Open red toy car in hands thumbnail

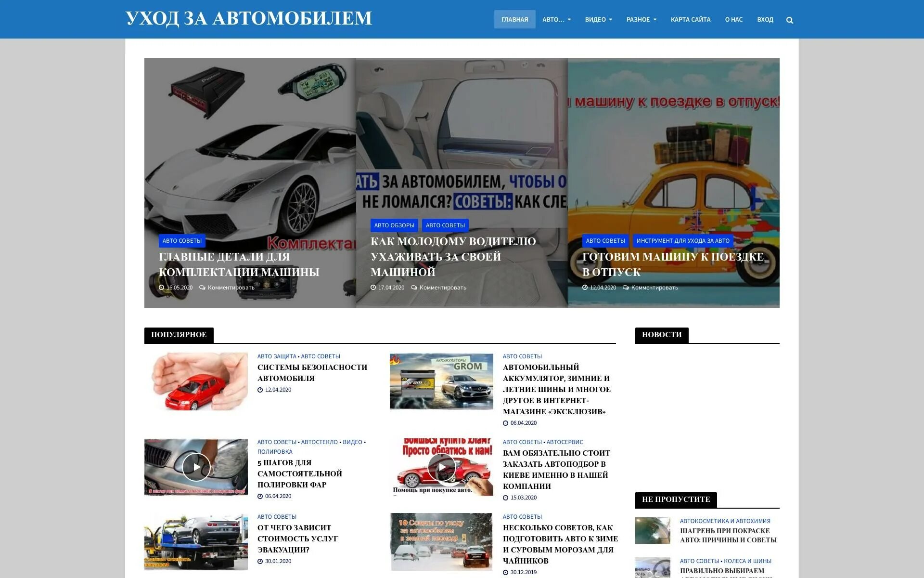point(196,381)
